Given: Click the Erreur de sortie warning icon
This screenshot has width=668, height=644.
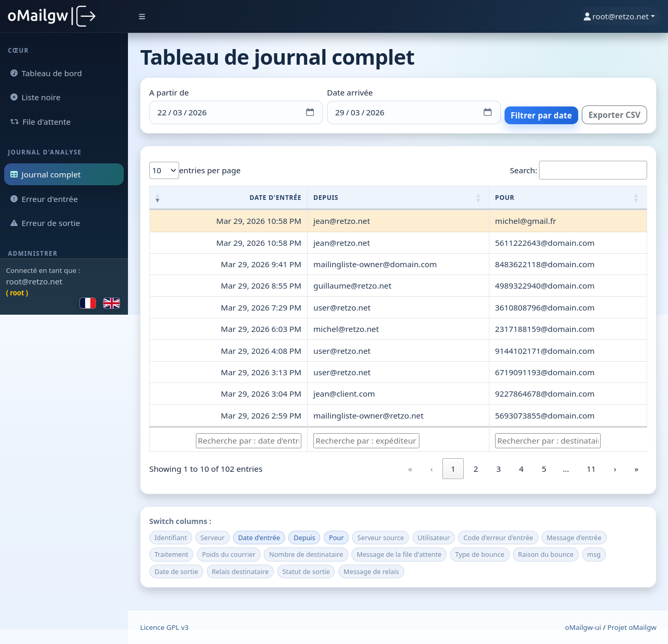Looking at the screenshot, I should (x=14, y=223).
